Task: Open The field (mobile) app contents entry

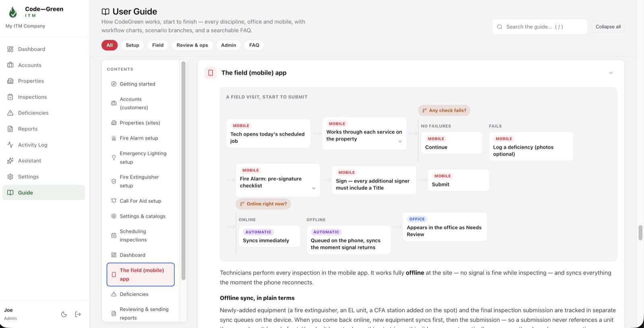Action: [x=140, y=275]
